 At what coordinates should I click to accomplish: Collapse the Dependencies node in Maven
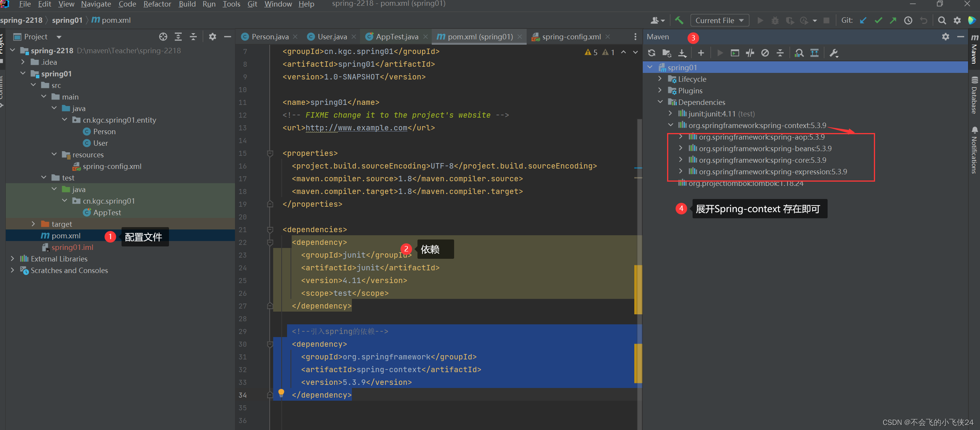[660, 102]
